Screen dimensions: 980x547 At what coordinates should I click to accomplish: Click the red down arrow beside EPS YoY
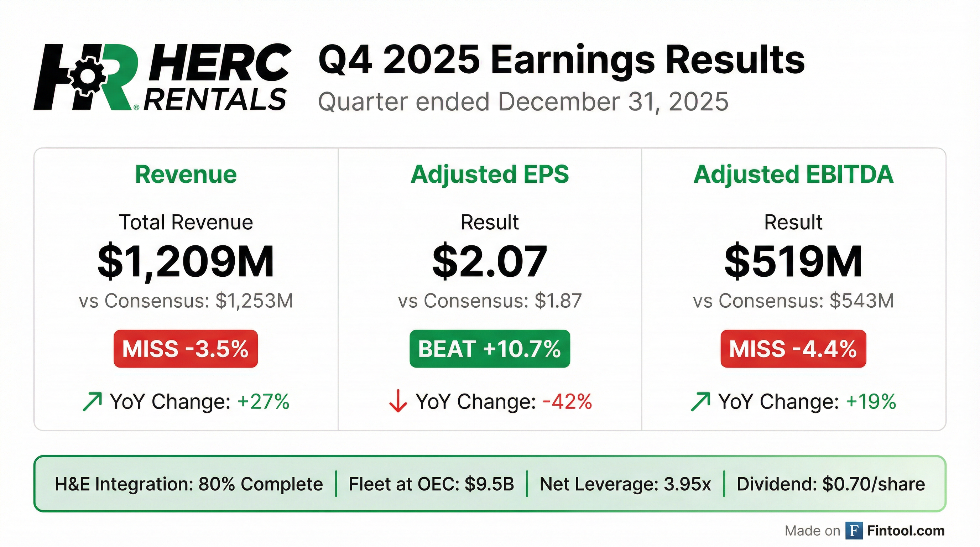[398, 402]
